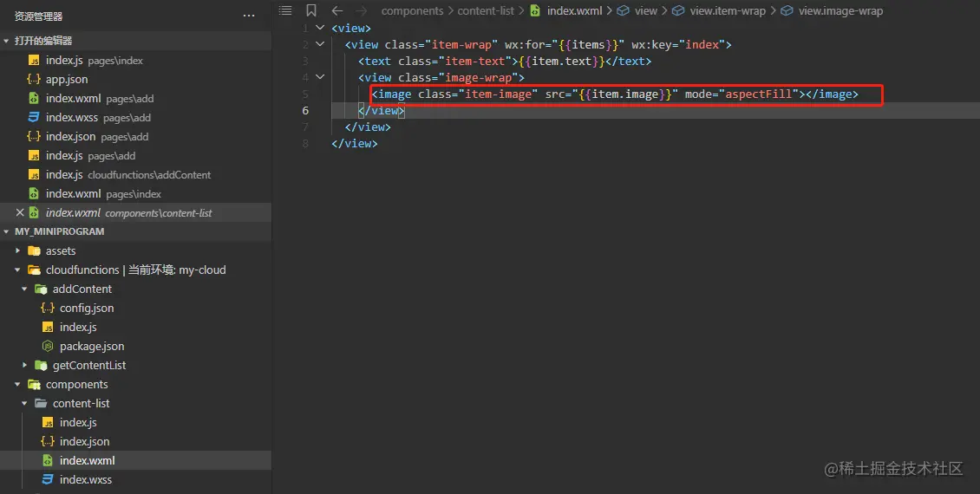Image resolution: width=980 pixels, height=494 pixels.
Task: Open index.js pages\add editor
Action: pos(135,155)
